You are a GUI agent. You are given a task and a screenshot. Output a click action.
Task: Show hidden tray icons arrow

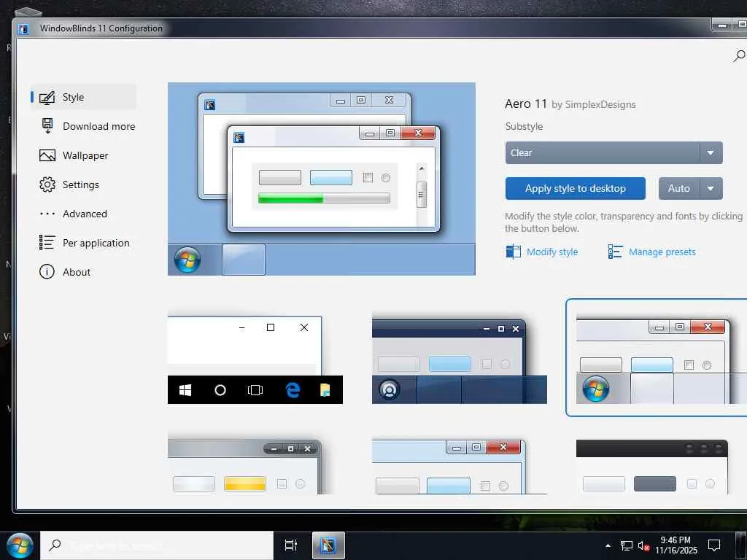point(608,545)
